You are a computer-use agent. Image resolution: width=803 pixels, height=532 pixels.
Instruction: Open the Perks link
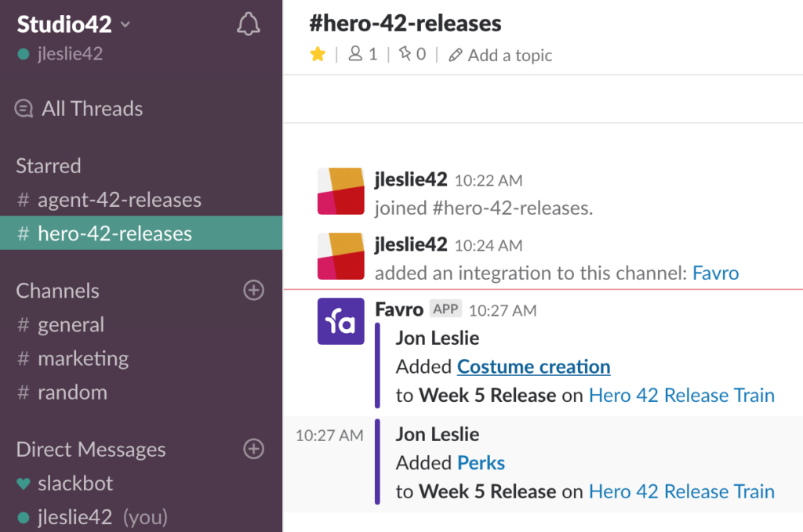click(x=481, y=462)
